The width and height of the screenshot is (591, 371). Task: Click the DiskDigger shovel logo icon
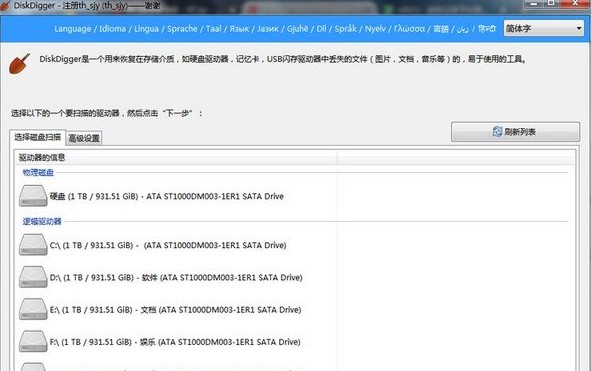[19, 64]
